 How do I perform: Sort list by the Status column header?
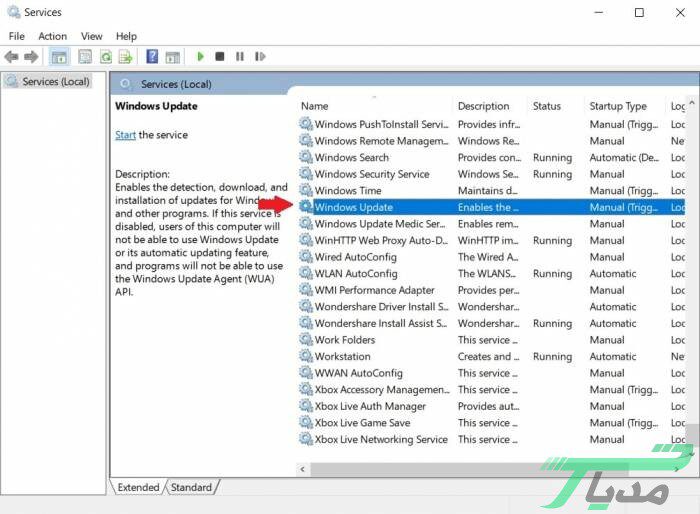tap(547, 106)
